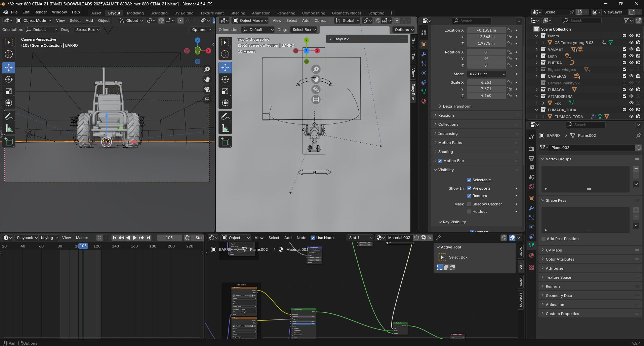Select the Annotate tool in camera viewport
The height and width of the screenshot is (346, 644).
9,116
